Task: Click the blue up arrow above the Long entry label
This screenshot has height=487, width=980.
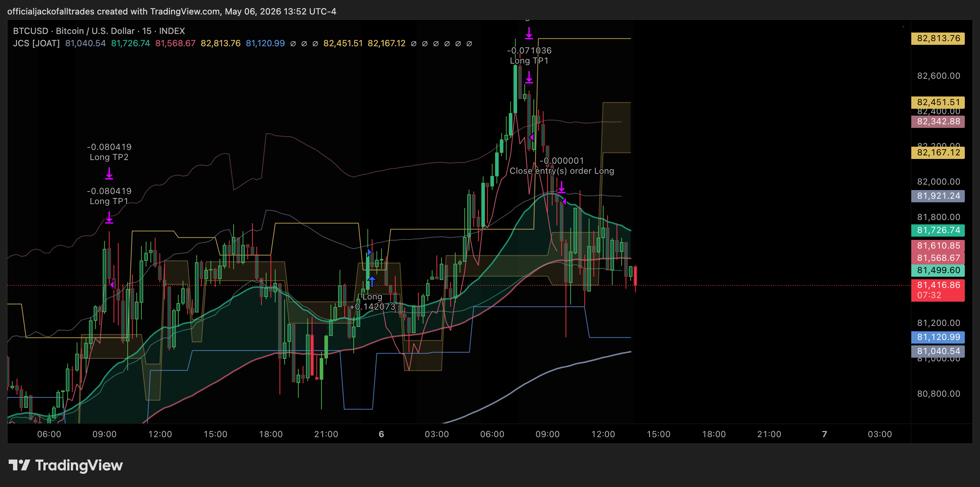Action: [x=372, y=282]
